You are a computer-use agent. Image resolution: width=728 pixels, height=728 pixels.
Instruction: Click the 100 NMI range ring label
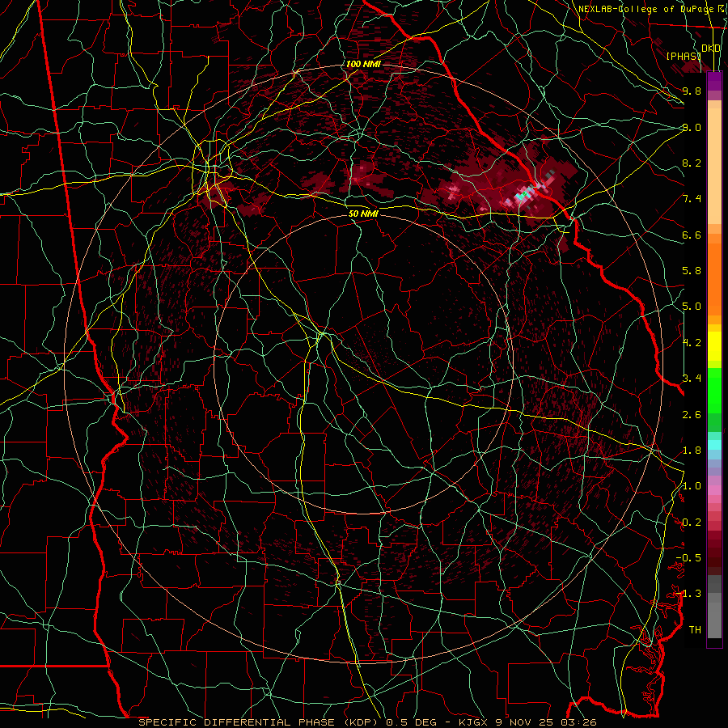click(363, 64)
